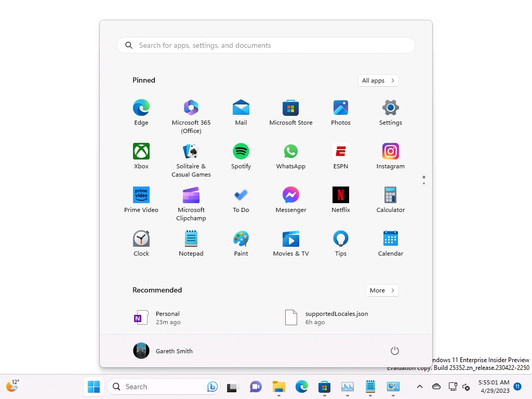Launch Paint
Viewport: 532px width, 399px height.
pos(241,244)
